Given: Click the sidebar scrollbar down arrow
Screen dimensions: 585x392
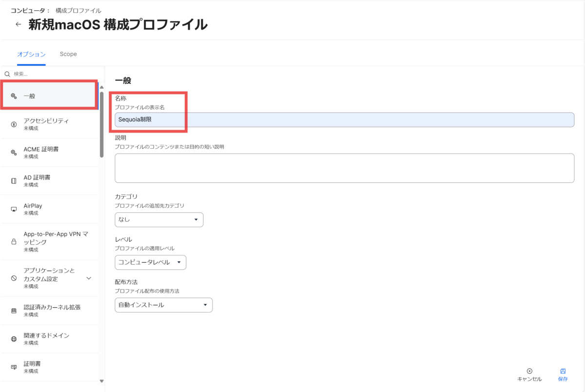Looking at the screenshot, I should pos(101,381).
